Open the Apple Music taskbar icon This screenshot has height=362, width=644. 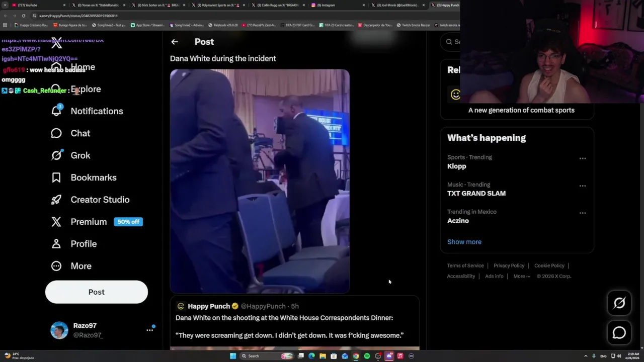pos(400,356)
